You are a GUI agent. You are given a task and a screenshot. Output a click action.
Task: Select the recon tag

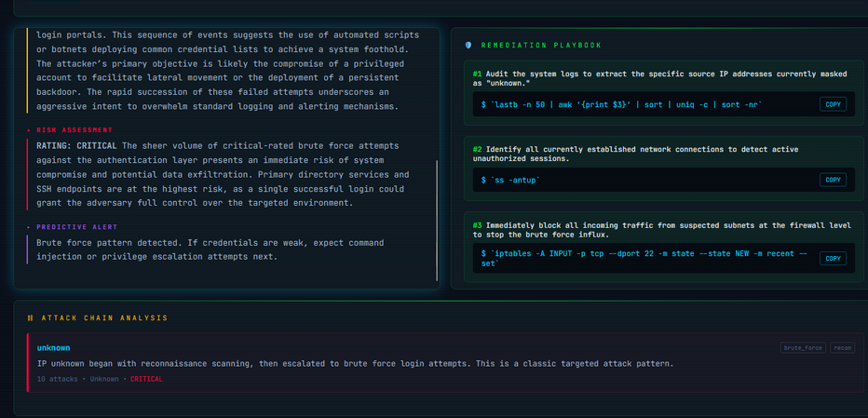(842, 348)
